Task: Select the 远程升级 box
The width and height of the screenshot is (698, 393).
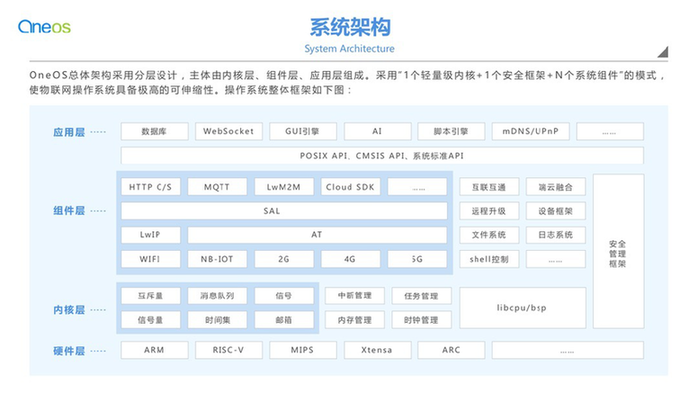Action: tap(489, 211)
